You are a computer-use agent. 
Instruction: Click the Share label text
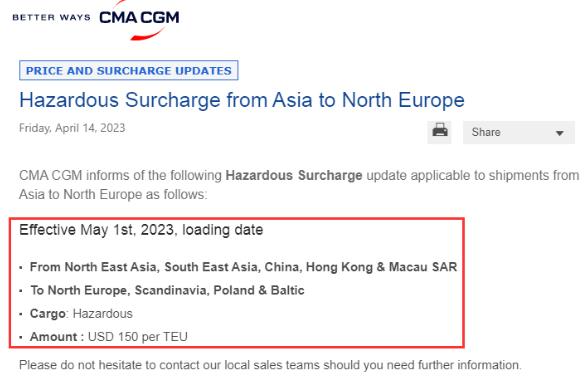tap(486, 132)
